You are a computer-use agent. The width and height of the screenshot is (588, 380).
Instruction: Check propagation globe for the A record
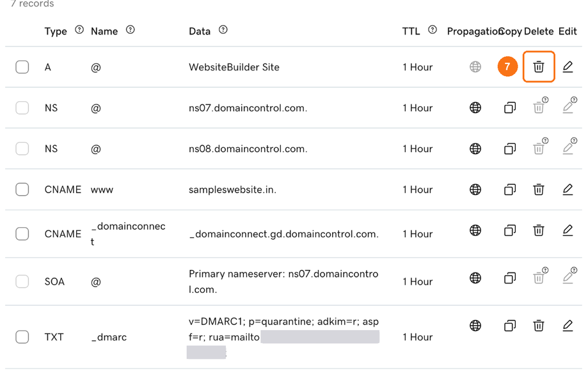[x=475, y=67]
